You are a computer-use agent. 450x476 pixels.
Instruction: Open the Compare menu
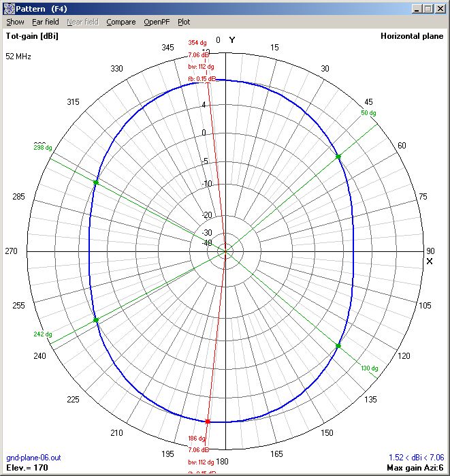[x=120, y=22]
